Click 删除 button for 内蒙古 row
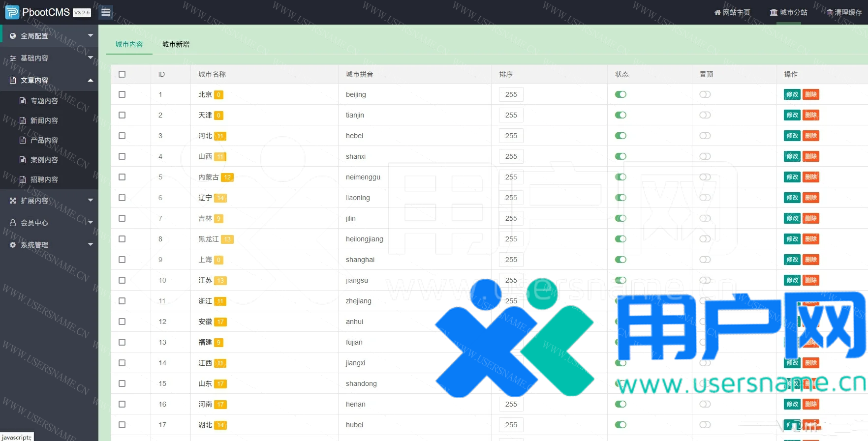868x441 pixels. point(811,177)
